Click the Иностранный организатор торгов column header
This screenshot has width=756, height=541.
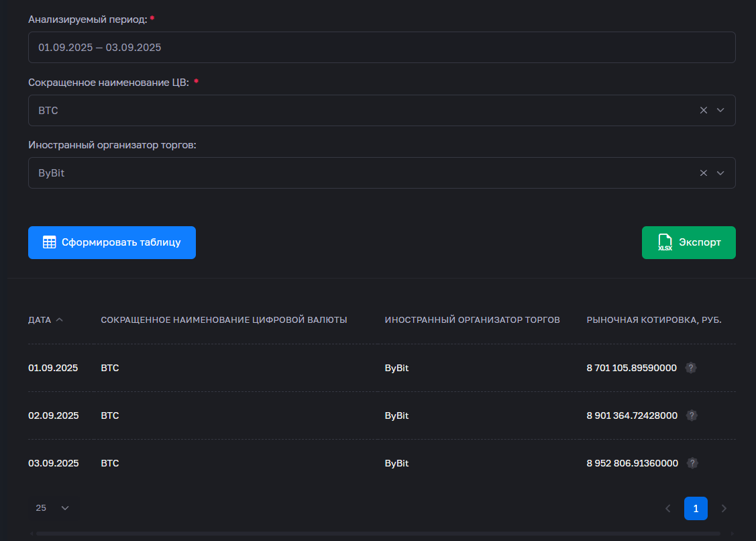pyautogui.click(x=472, y=320)
